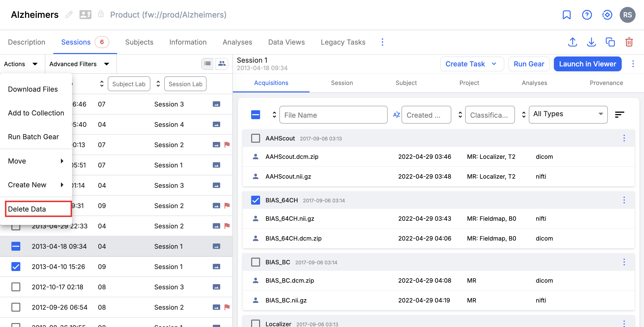The image size is (644, 327).
Task: Open the Legacy Tasks tab
Action: (343, 42)
